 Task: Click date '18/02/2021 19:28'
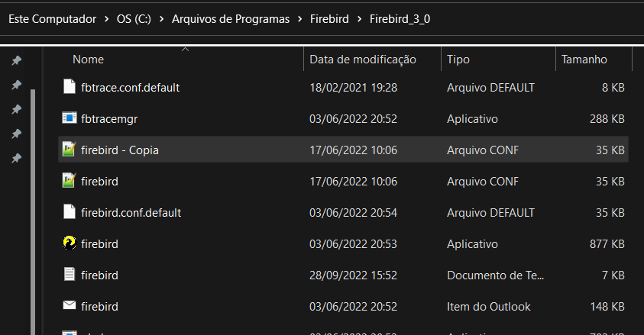pyautogui.click(x=353, y=87)
